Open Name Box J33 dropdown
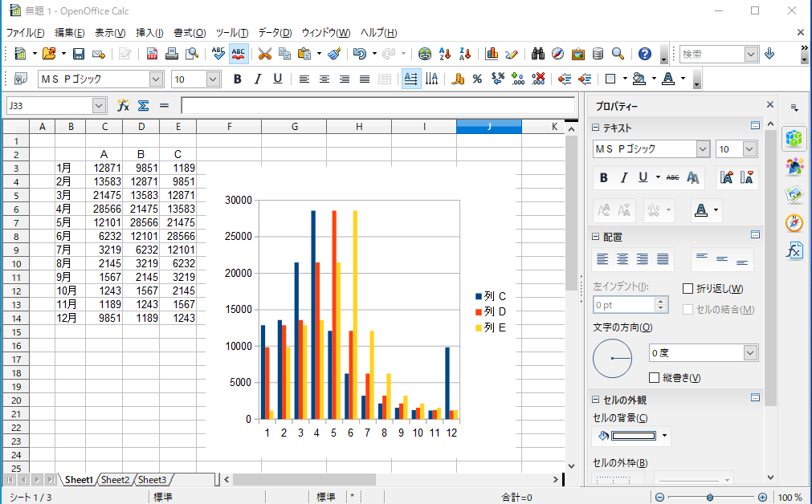The width and height of the screenshot is (812, 504). pyautogui.click(x=99, y=106)
